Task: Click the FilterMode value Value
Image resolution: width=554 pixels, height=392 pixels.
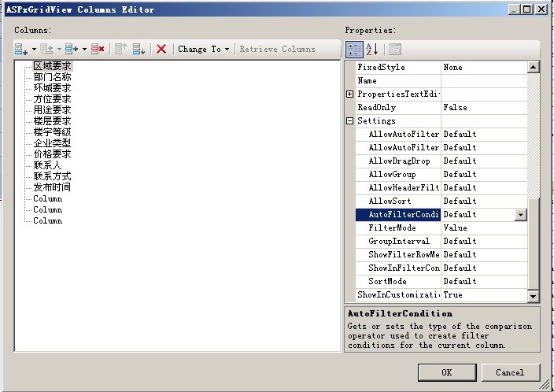Action: coord(484,228)
